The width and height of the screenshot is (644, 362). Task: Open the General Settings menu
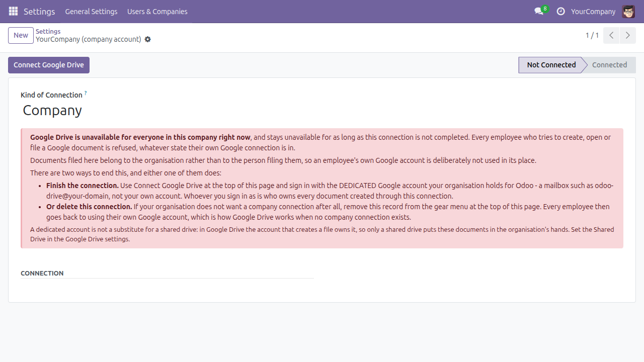(x=91, y=11)
